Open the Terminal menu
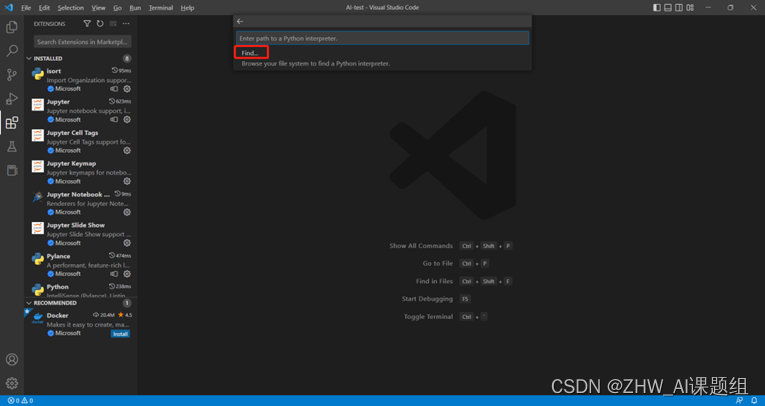765x406 pixels. 161,8
